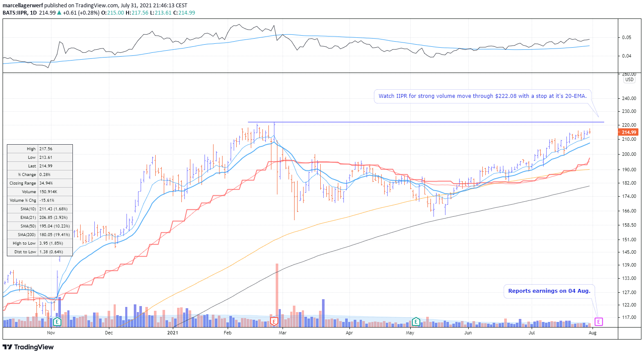Click the 0.05 label on indicator axis
This screenshot has width=644, height=355.
click(626, 37)
